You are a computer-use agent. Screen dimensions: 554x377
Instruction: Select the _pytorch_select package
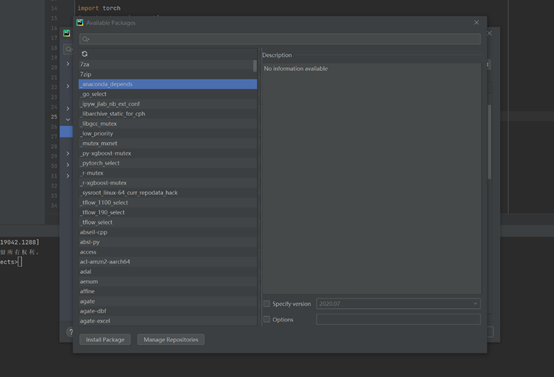167,163
